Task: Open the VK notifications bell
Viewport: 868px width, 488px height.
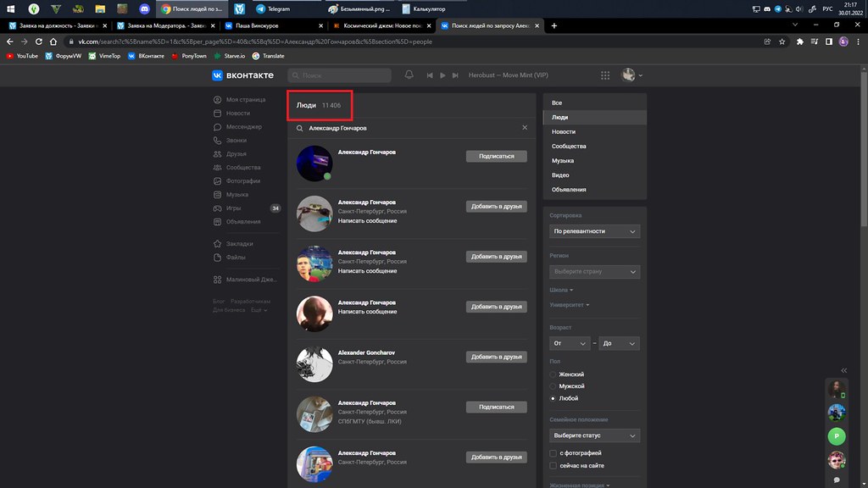Action: click(x=409, y=75)
